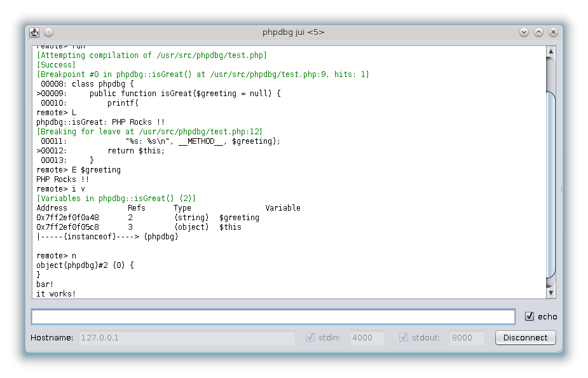
Task: Click the scrollbar up arrow in console
Action: 551,51
